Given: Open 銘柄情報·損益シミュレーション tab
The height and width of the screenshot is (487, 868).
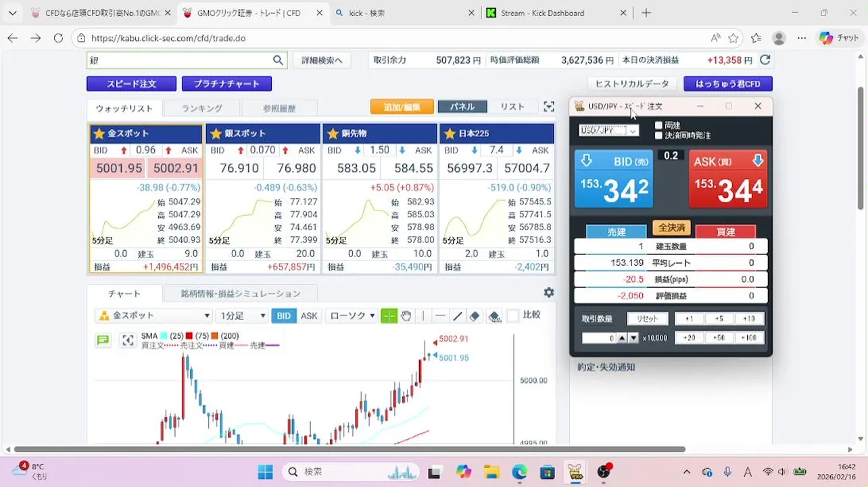Looking at the screenshot, I should tap(241, 294).
